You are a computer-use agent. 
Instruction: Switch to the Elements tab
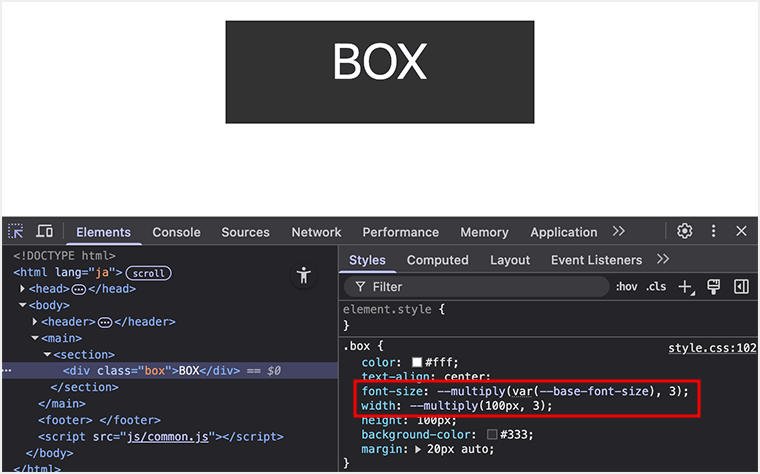(103, 232)
